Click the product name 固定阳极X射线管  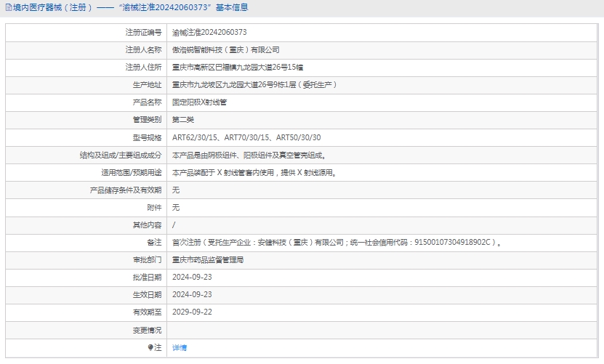coord(198,102)
